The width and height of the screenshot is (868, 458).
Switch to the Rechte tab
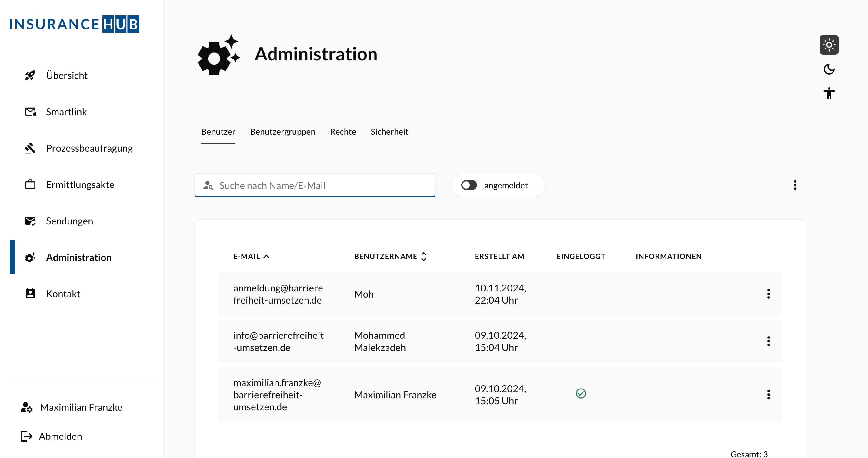343,132
